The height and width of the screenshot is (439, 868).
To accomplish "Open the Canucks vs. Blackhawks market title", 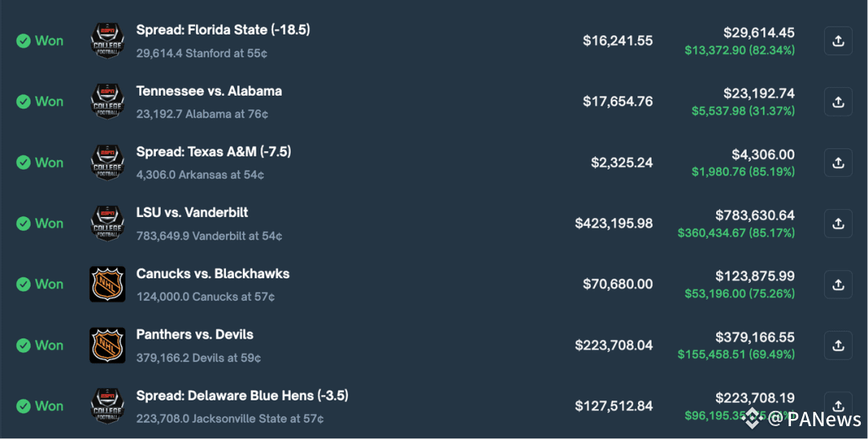I will [213, 273].
